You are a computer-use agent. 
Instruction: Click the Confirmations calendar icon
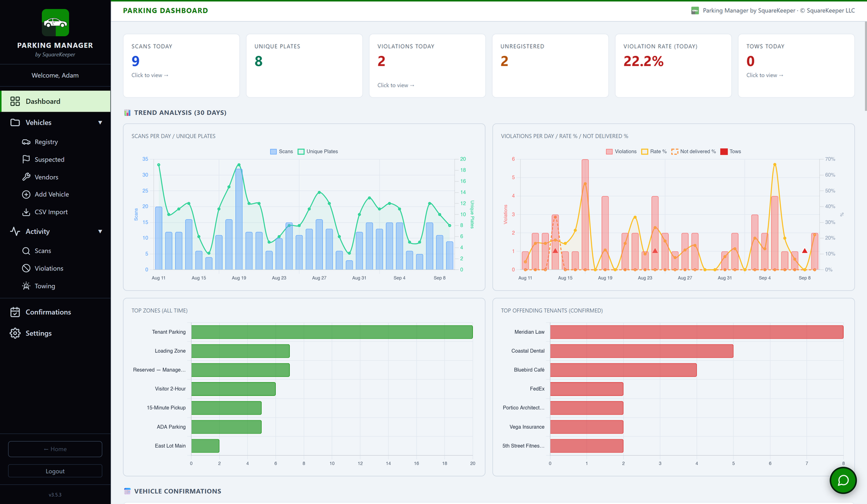click(15, 312)
